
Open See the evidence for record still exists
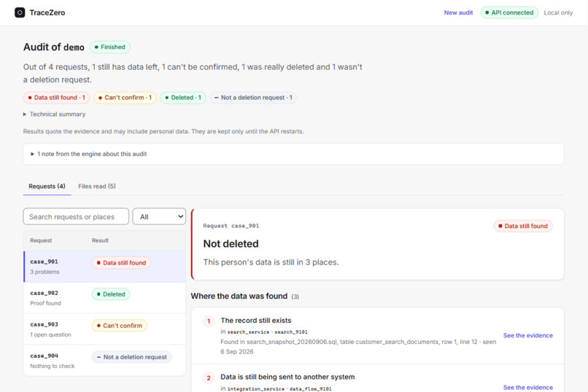coord(527,335)
